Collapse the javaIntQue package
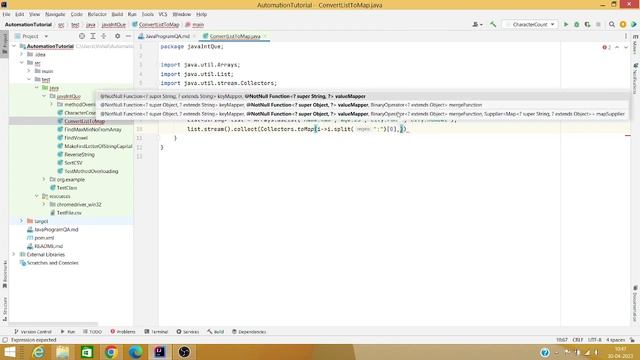Screen dimensions: 640x360 pyautogui.click(x=44, y=96)
